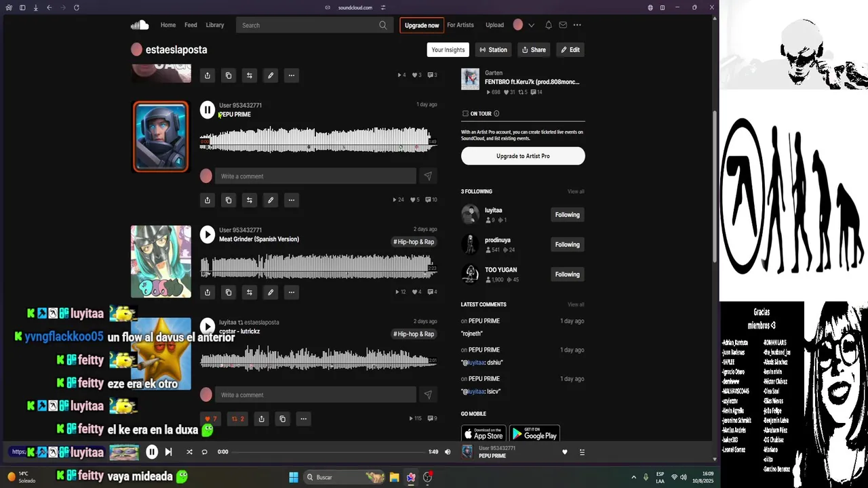Click Upgrade to Artist Pro

pos(523,156)
